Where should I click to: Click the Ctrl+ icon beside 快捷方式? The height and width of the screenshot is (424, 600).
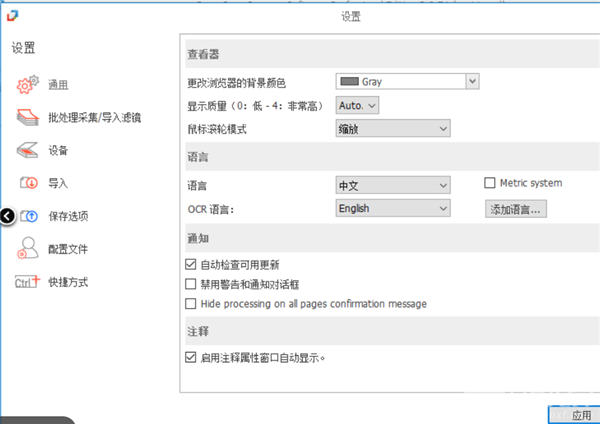[27, 282]
